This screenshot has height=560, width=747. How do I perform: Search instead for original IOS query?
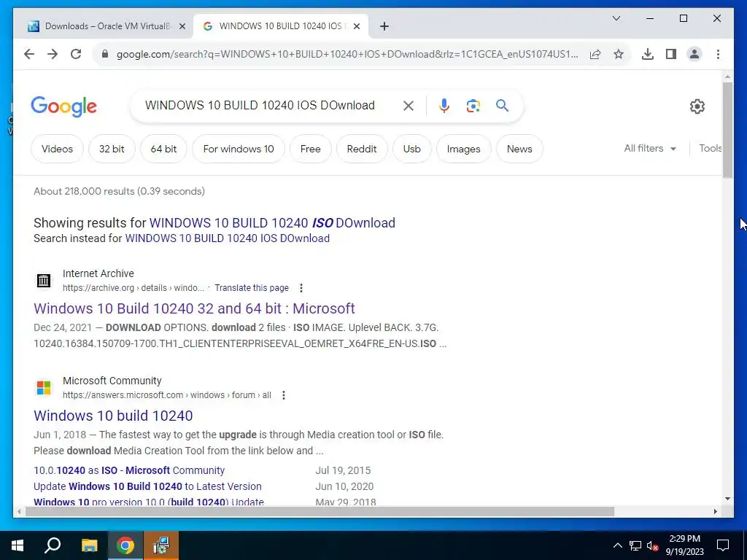(228, 238)
